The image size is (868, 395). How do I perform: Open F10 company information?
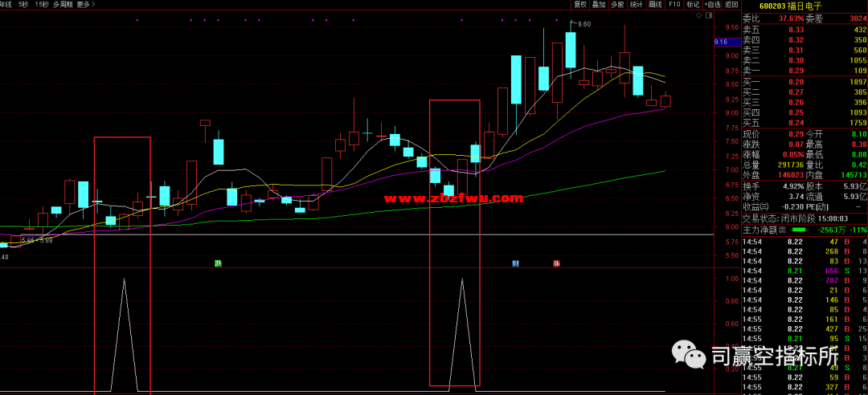[674, 5]
